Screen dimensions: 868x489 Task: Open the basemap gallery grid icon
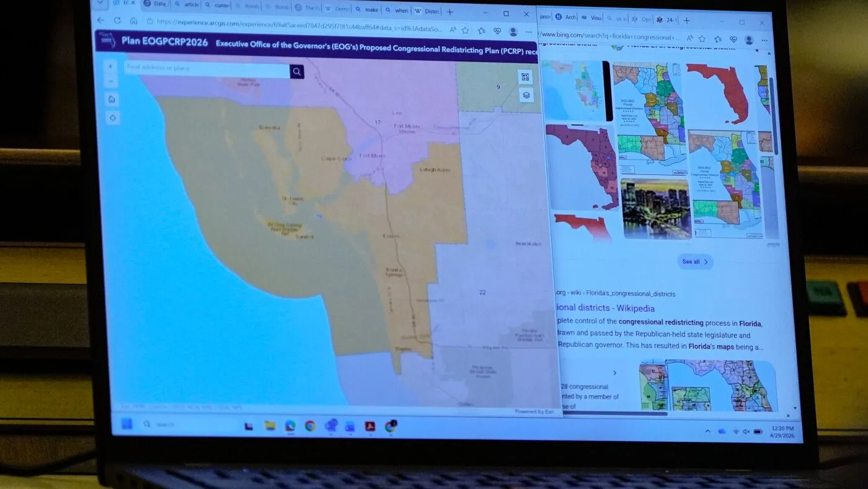click(x=525, y=77)
